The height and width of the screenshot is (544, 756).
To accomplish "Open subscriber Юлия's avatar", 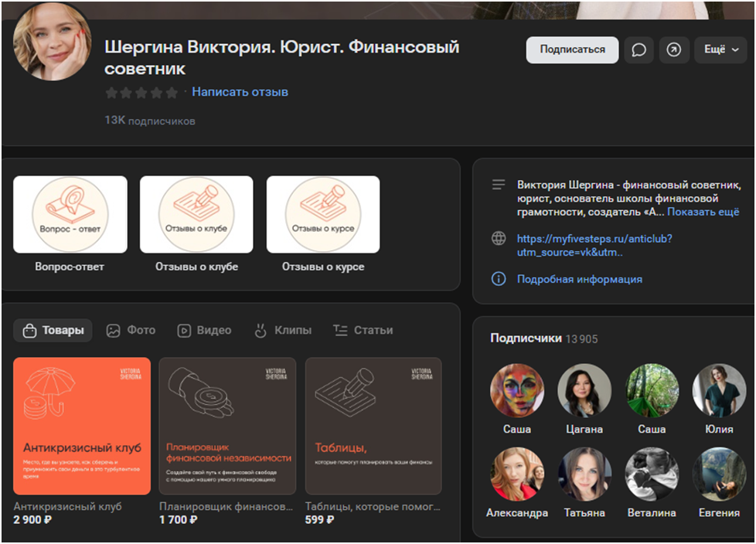I will point(720,390).
